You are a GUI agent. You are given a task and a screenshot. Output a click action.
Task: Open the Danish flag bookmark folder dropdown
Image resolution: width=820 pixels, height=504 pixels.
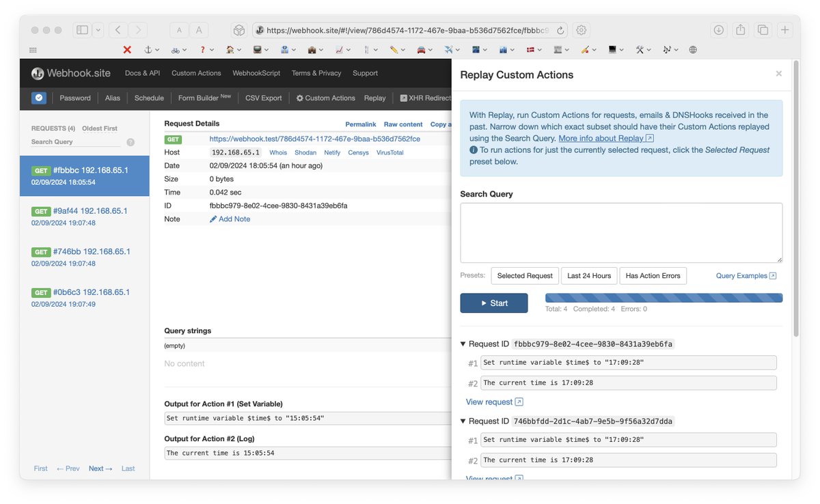point(534,50)
